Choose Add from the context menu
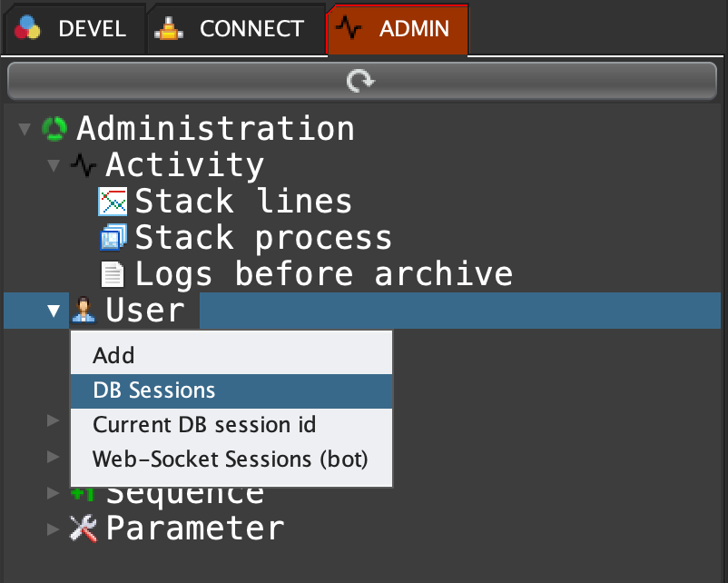 tap(113, 355)
